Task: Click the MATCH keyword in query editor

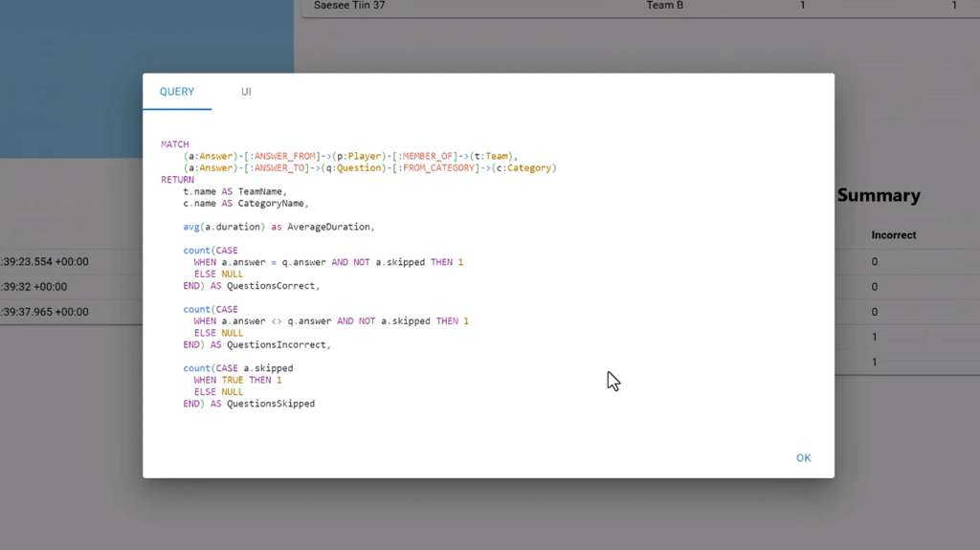Action: pyautogui.click(x=175, y=144)
